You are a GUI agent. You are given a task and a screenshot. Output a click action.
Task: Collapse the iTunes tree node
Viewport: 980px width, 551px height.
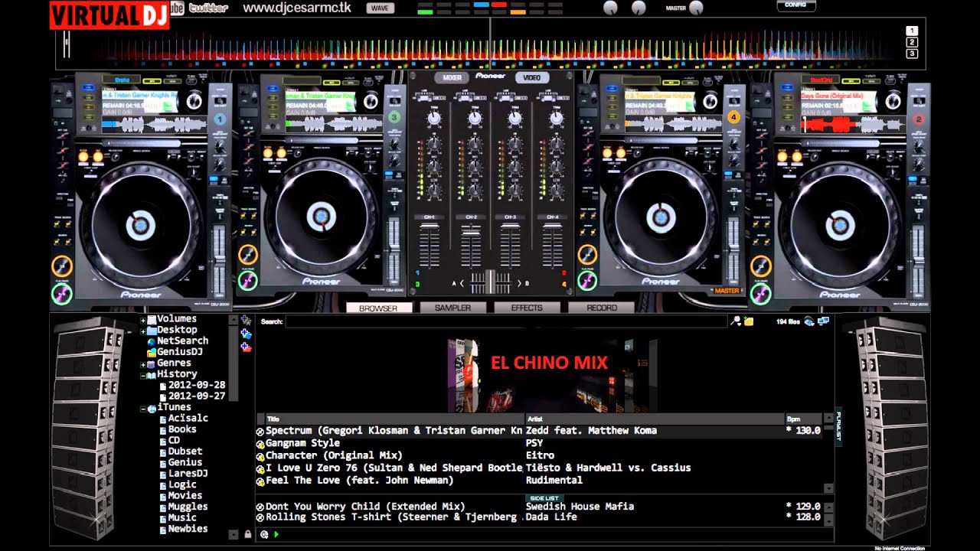(x=143, y=409)
